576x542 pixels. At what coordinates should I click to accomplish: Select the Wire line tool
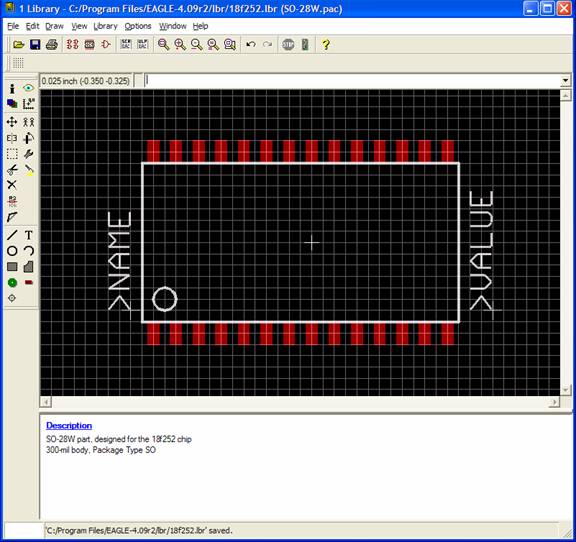(x=12, y=235)
